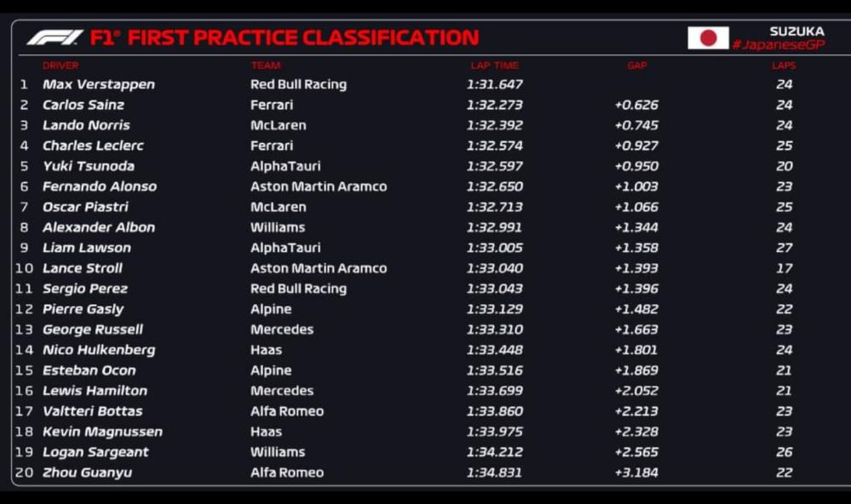Click the GAP column header
Screen dimensions: 851x504
[636, 66]
